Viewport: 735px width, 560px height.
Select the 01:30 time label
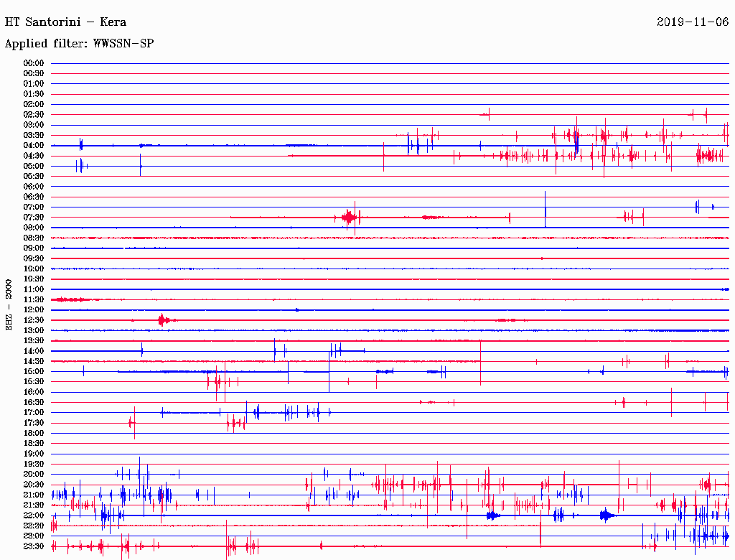(x=34, y=94)
